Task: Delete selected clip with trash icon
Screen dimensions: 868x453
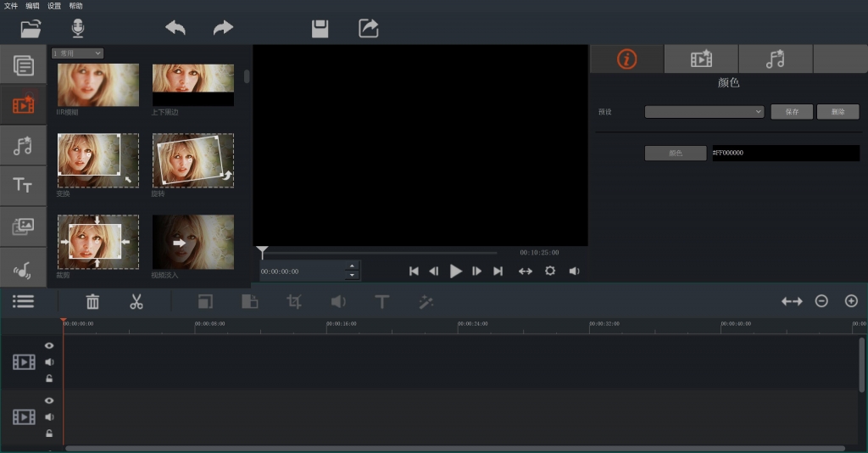Action: (92, 301)
